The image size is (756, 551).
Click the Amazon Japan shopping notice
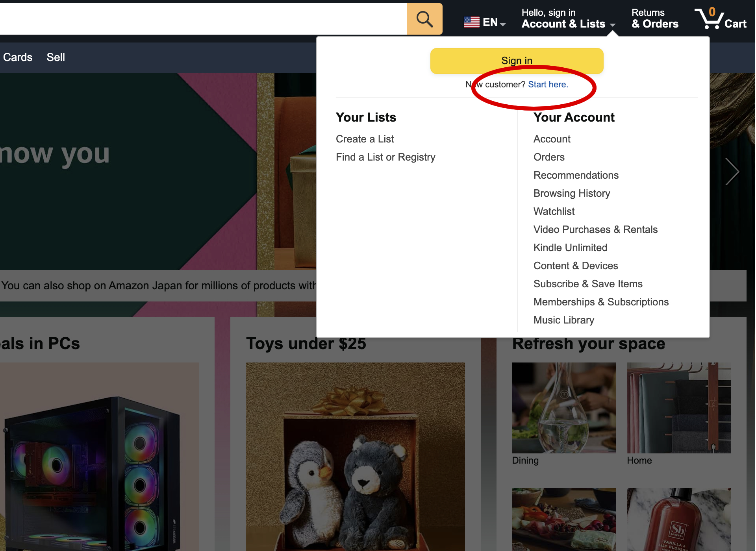pyautogui.click(x=158, y=286)
